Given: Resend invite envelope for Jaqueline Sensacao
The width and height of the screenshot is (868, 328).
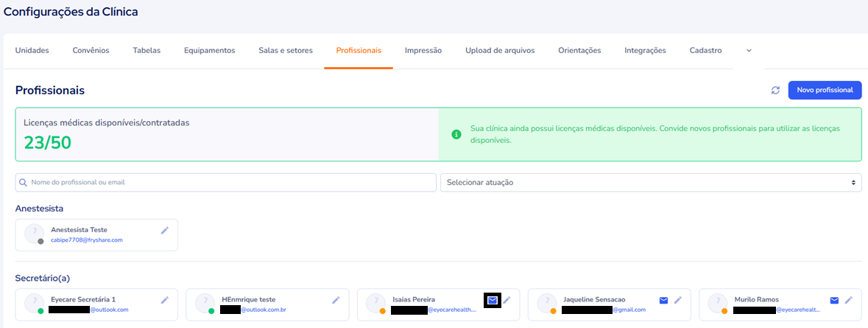Looking at the screenshot, I should [x=663, y=300].
